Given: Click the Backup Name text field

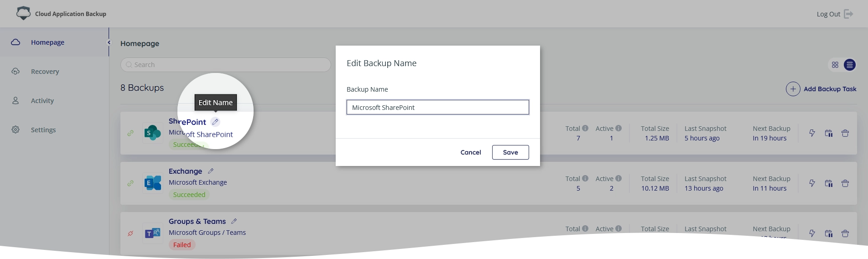Looking at the screenshot, I should coord(438,107).
